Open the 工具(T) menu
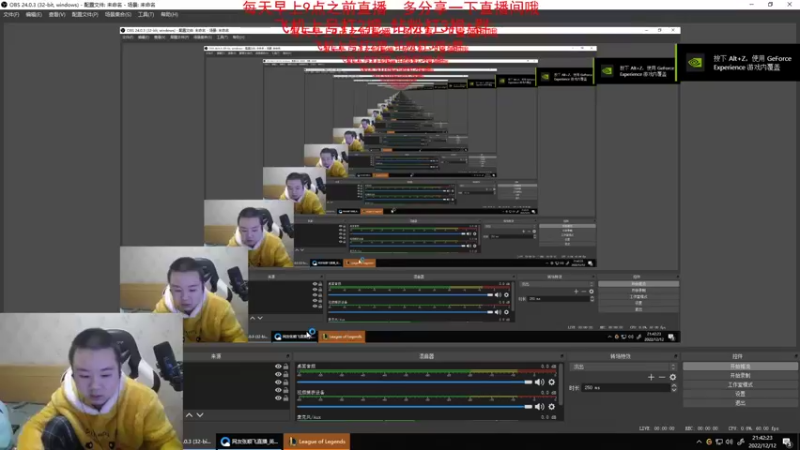 (146, 14)
